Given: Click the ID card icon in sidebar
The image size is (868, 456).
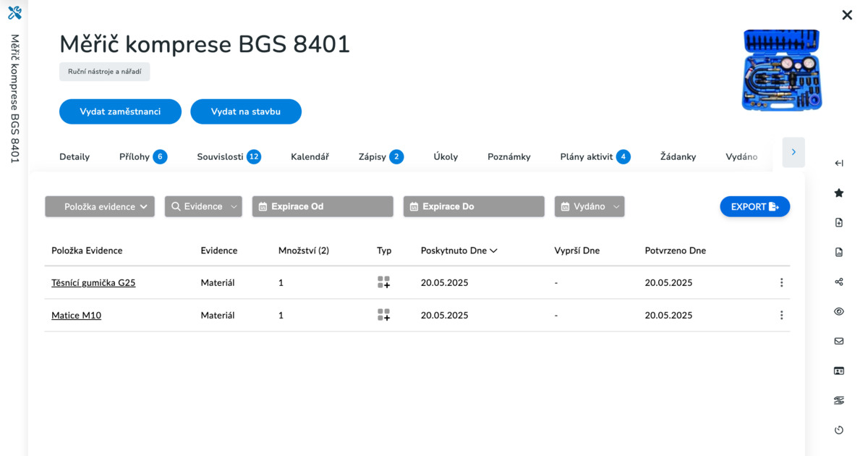Looking at the screenshot, I should (x=839, y=371).
